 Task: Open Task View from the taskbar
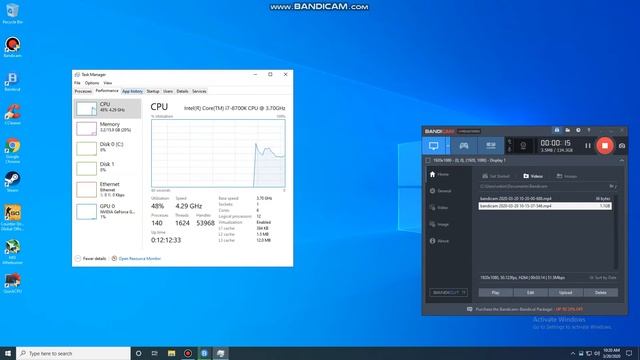click(155, 353)
